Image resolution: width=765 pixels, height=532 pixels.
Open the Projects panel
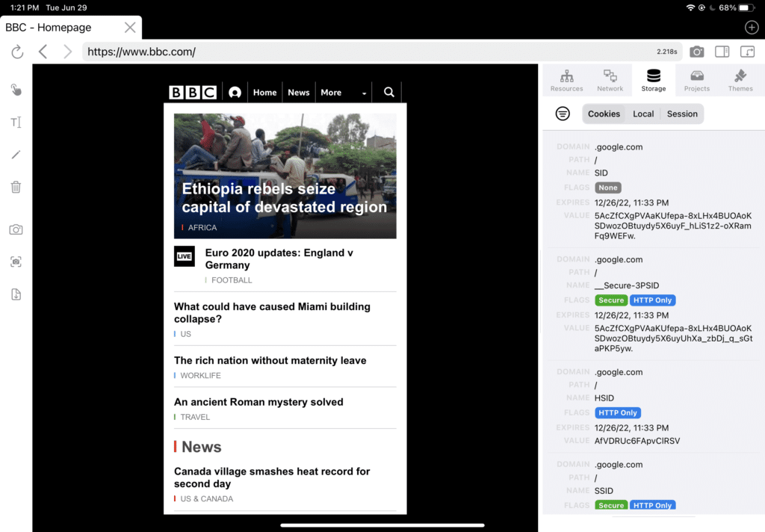(x=697, y=80)
